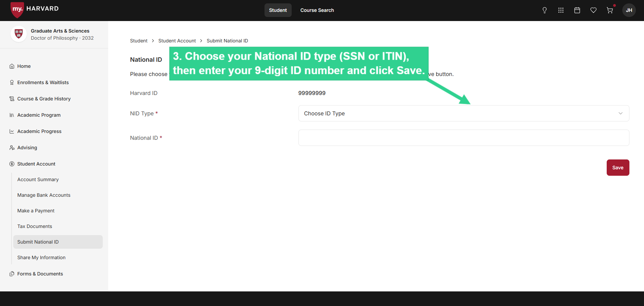Click the Student breadcrumb link
Viewport: 644px width, 306px height.
(139, 41)
